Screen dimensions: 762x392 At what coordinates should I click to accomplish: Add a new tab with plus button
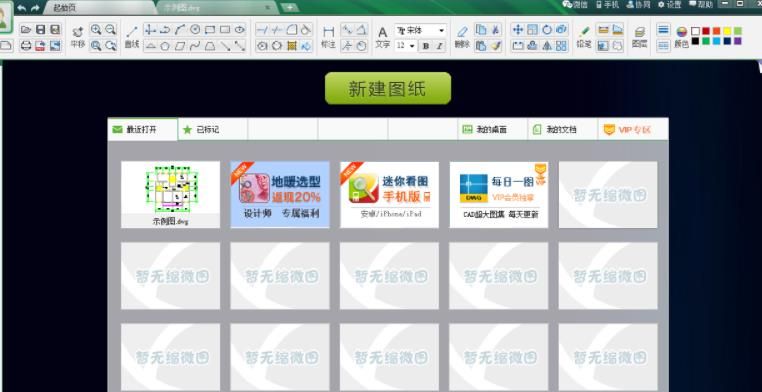click(290, 7)
